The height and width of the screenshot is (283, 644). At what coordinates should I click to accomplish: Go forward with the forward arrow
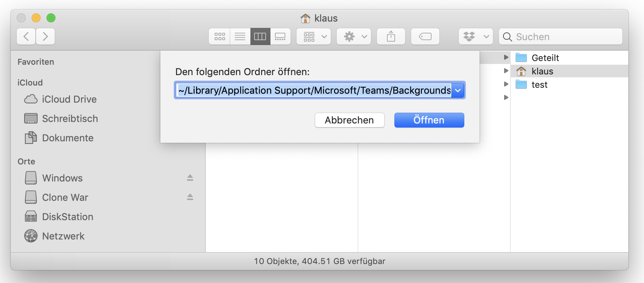tap(45, 36)
